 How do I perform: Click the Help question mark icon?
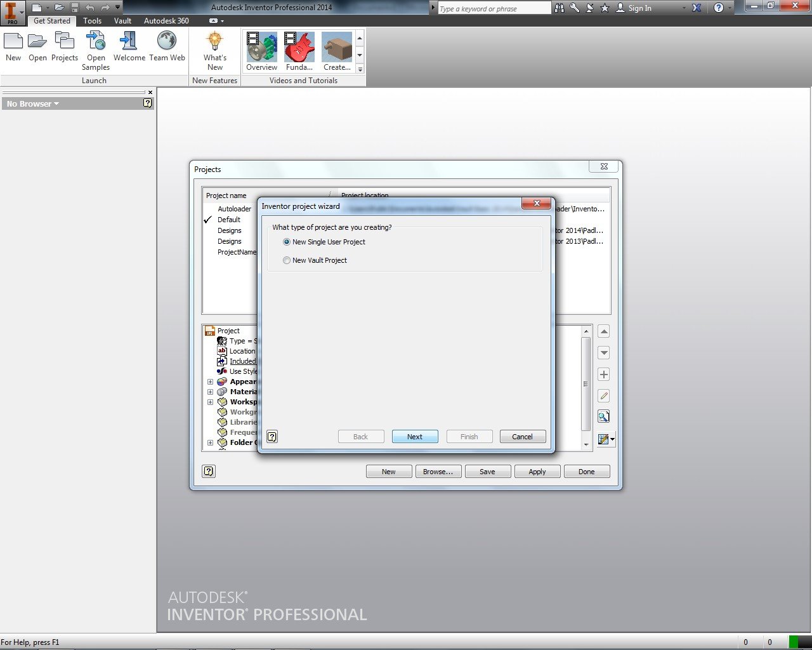[718, 8]
